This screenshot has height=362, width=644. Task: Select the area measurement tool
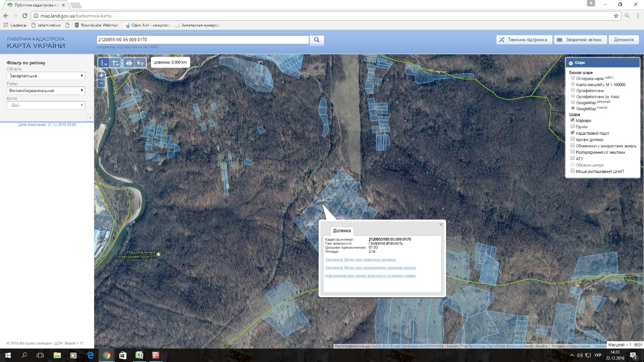coord(116,63)
